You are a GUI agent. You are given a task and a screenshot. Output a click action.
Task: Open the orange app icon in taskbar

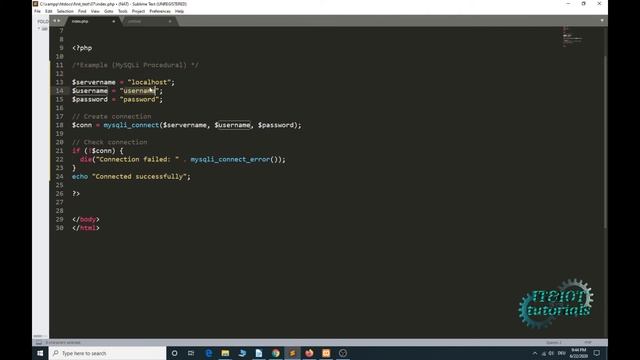click(326, 353)
